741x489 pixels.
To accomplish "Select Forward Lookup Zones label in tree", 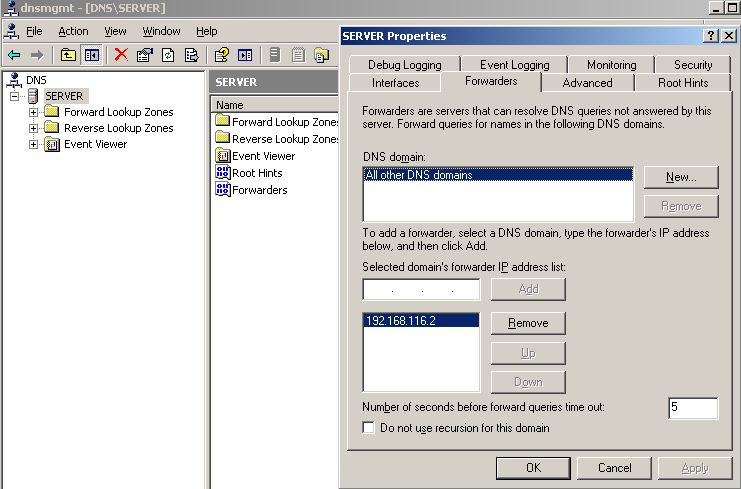I will coord(119,112).
